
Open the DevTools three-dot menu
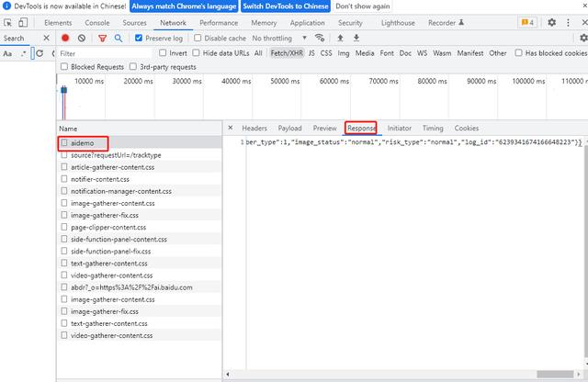(568, 22)
